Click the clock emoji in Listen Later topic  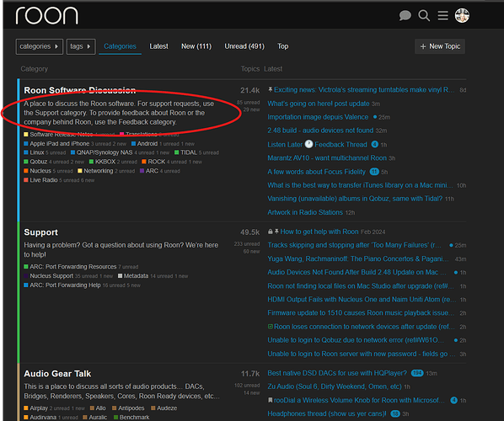pyautogui.click(x=308, y=144)
